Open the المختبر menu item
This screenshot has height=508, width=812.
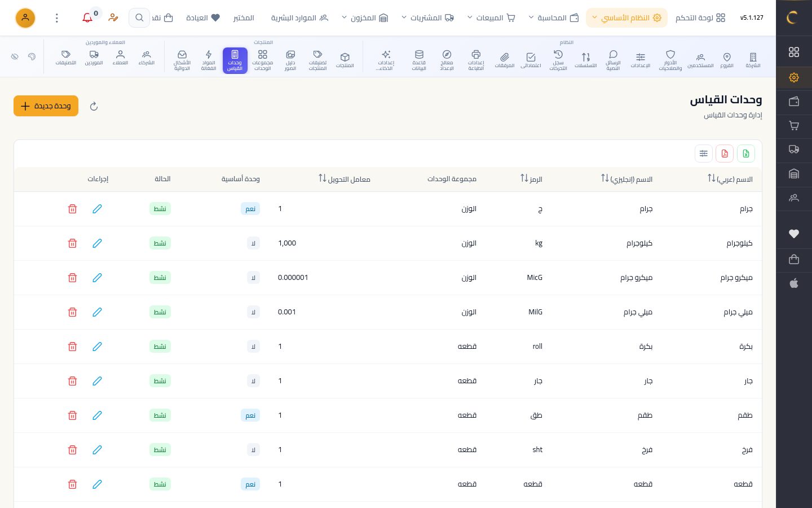[x=244, y=18]
